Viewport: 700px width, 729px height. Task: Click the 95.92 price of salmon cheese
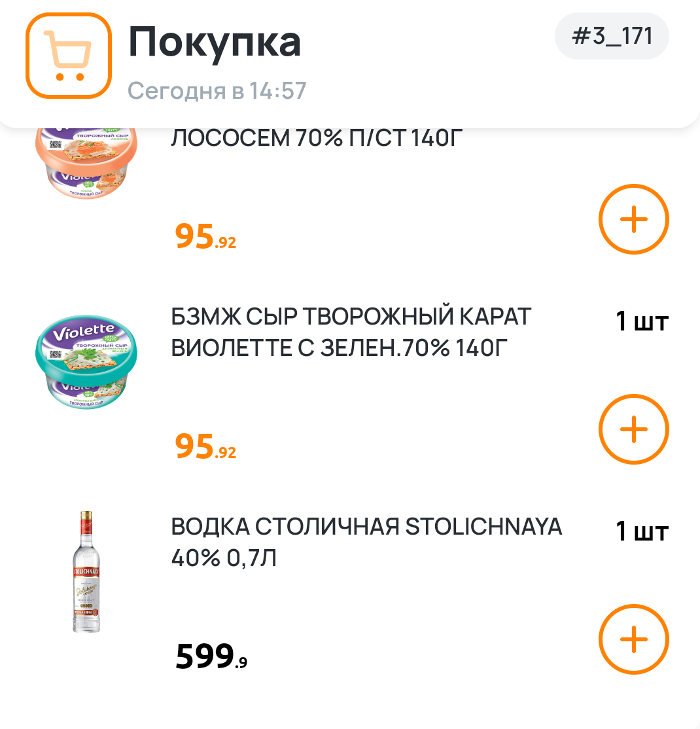coord(205,238)
